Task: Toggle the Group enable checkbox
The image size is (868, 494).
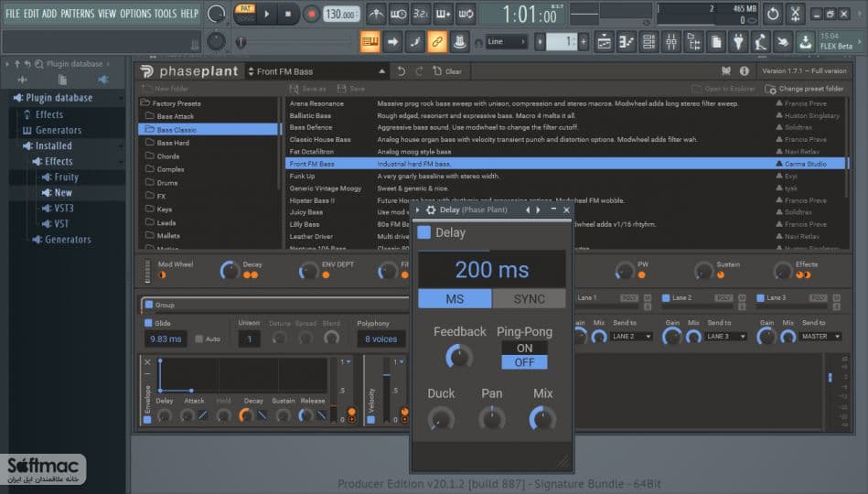Action: click(x=149, y=305)
